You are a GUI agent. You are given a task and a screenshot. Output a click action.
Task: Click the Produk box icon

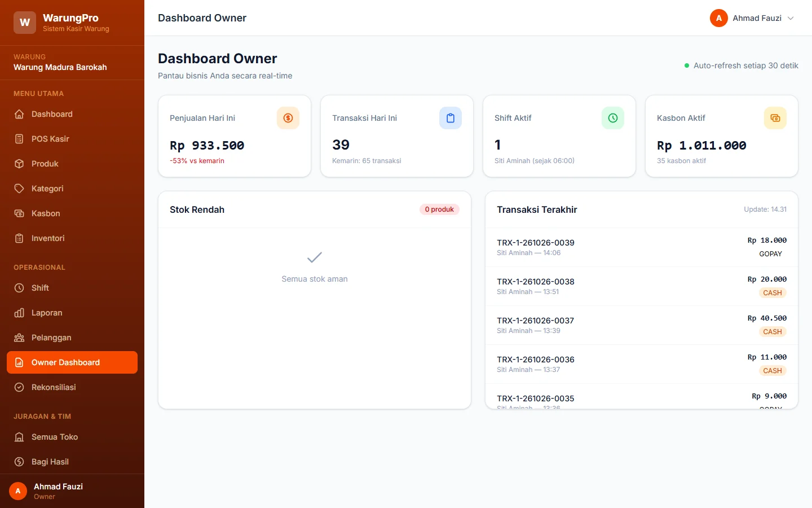19,164
